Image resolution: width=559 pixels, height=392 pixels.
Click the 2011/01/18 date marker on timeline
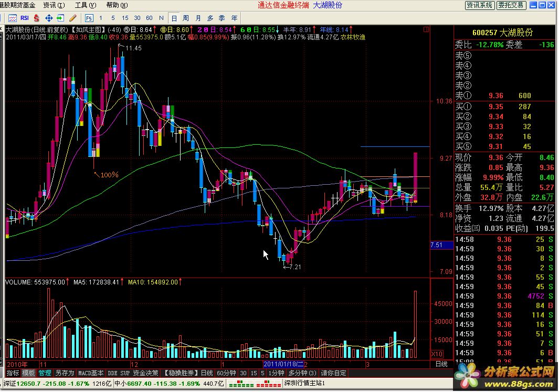[283, 364]
